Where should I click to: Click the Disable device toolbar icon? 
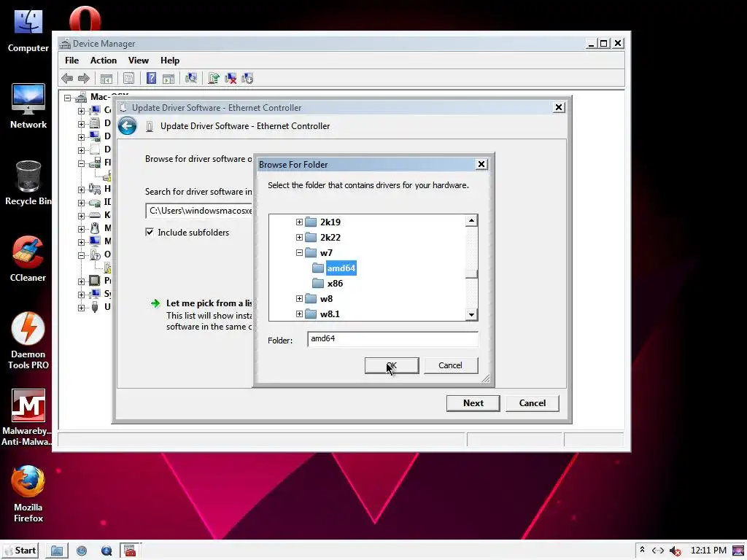click(x=247, y=78)
